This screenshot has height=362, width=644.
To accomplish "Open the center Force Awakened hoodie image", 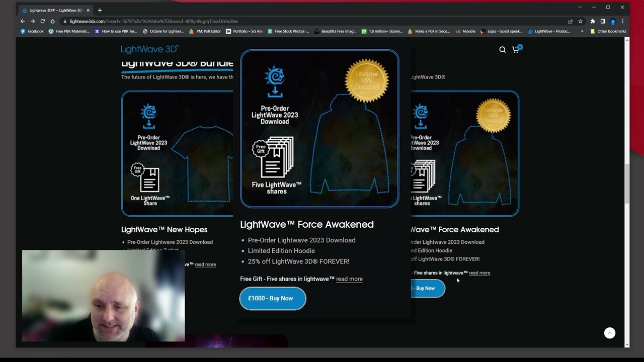I will [x=319, y=129].
